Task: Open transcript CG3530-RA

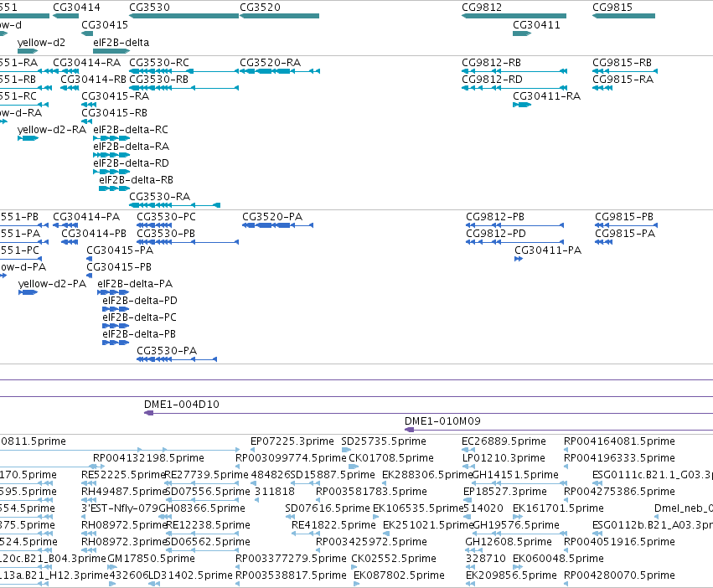Action: tap(159, 198)
